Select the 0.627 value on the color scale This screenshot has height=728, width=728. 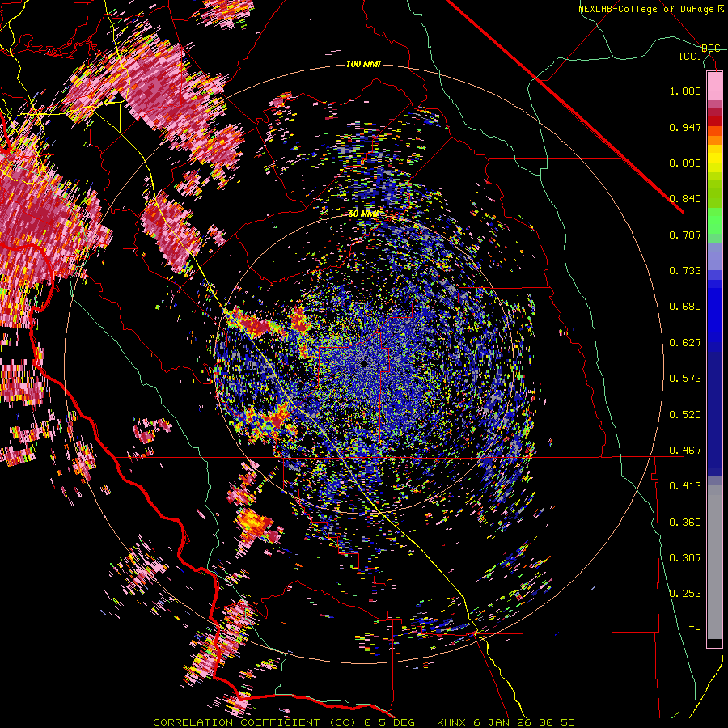pos(685,343)
